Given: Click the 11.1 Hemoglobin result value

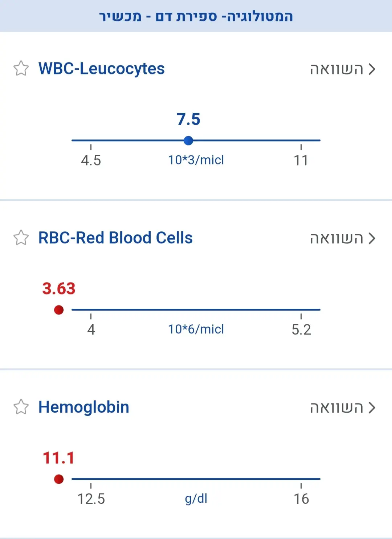Looking at the screenshot, I should tap(59, 458).
